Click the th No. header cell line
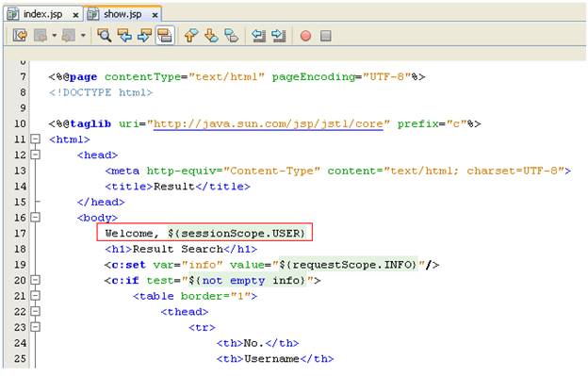 point(257,343)
